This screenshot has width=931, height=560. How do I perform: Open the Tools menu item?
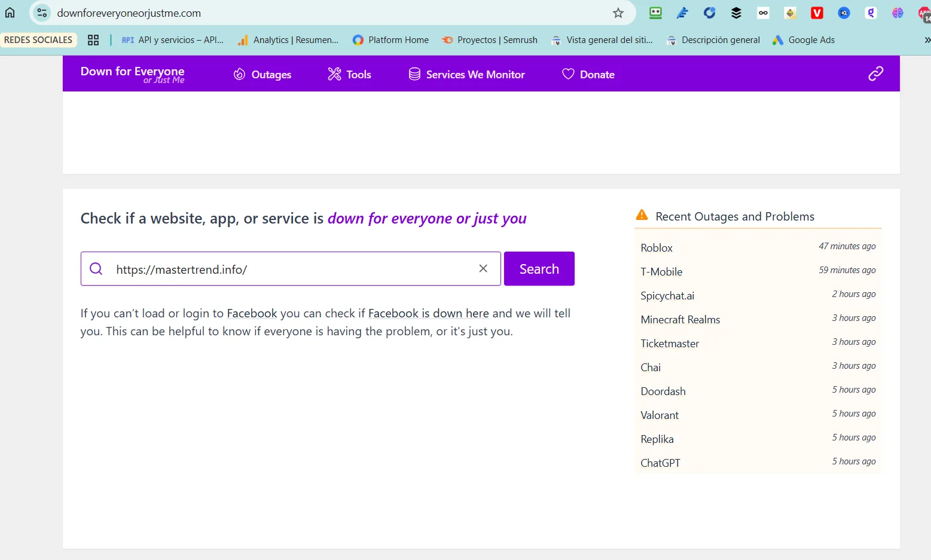349,74
